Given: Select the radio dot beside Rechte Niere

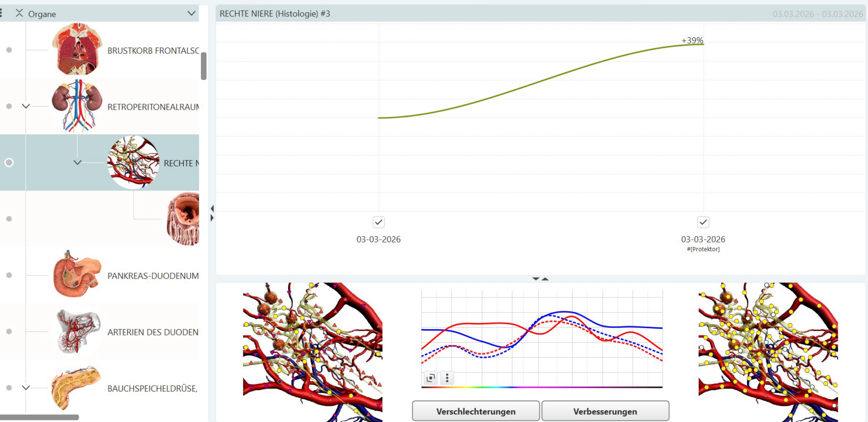Looking at the screenshot, I should click(9, 162).
